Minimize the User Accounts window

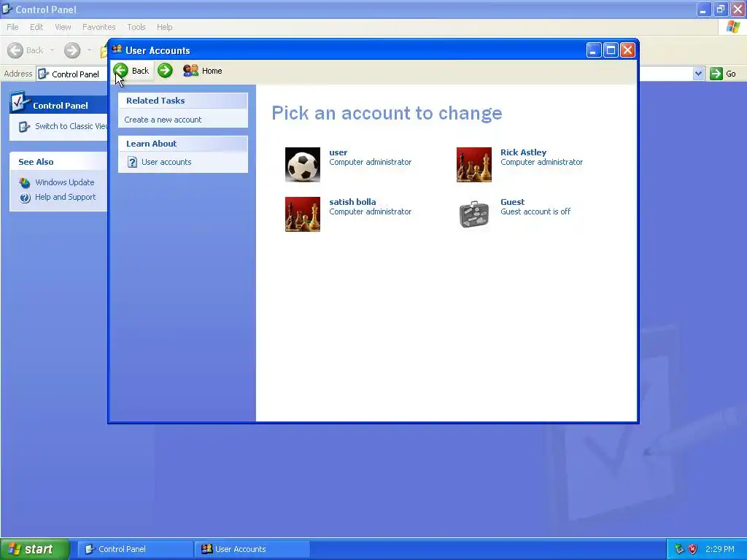[x=594, y=50]
